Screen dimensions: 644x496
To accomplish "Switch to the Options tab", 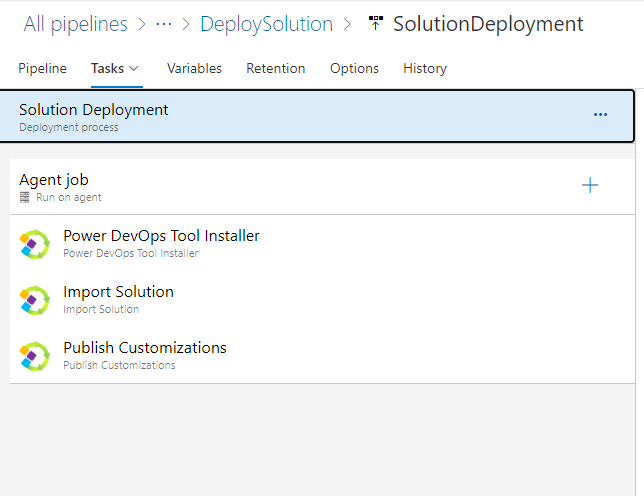I will point(354,68).
